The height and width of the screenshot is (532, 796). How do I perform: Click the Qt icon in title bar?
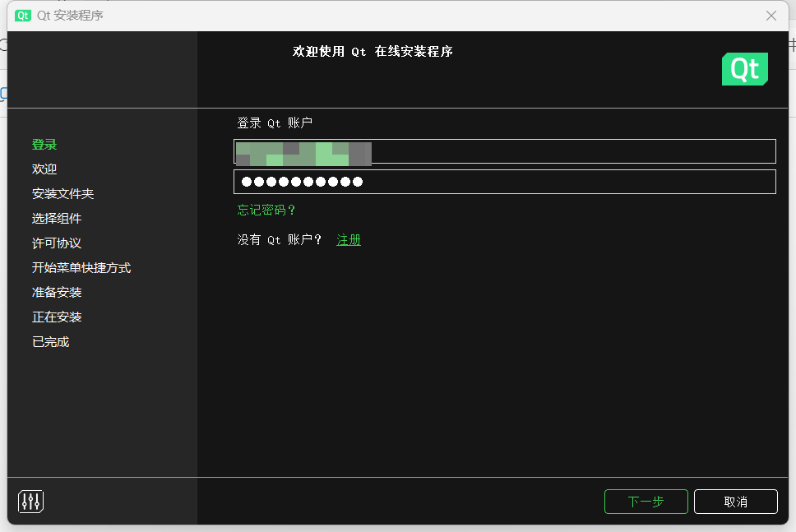(x=23, y=16)
